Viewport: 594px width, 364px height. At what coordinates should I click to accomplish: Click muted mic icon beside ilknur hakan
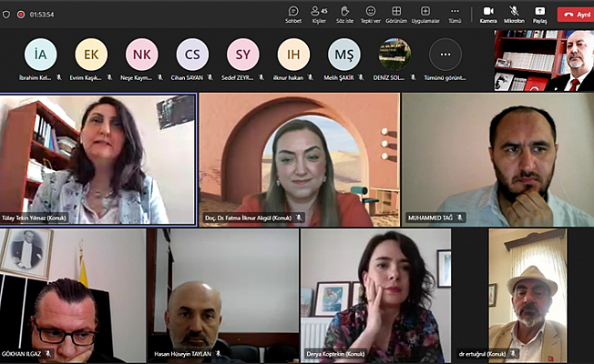pyautogui.click(x=311, y=77)
